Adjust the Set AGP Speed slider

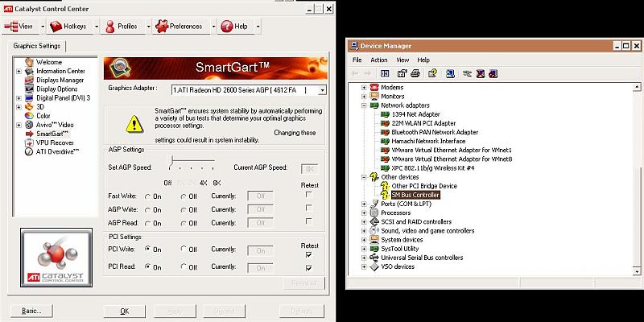172,161
